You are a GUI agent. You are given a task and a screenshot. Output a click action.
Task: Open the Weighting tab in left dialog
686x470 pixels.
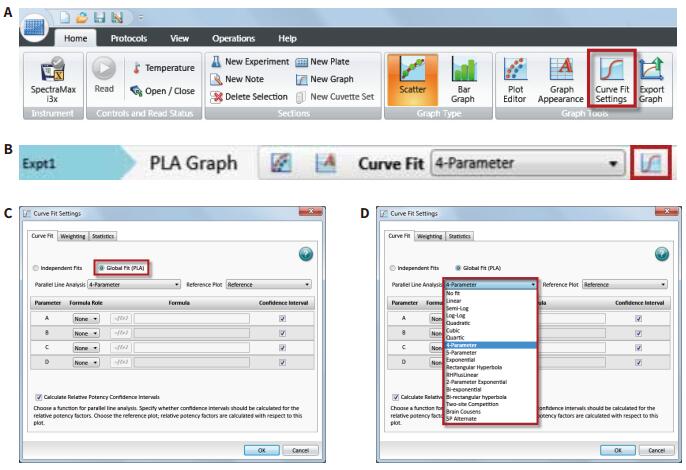click(x=73, y=236)
